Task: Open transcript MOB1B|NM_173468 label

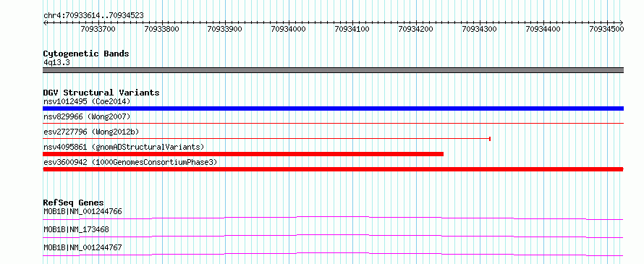Action: click(76, 229)
